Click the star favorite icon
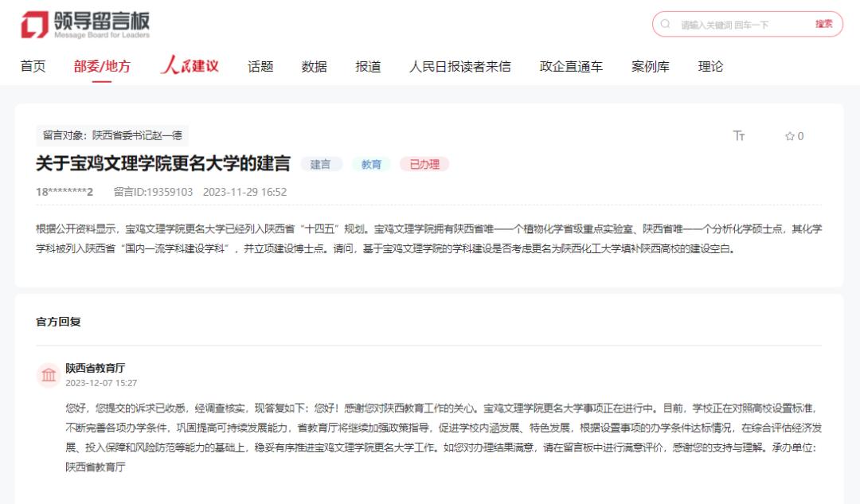The image size is (860, 504). 790,136
